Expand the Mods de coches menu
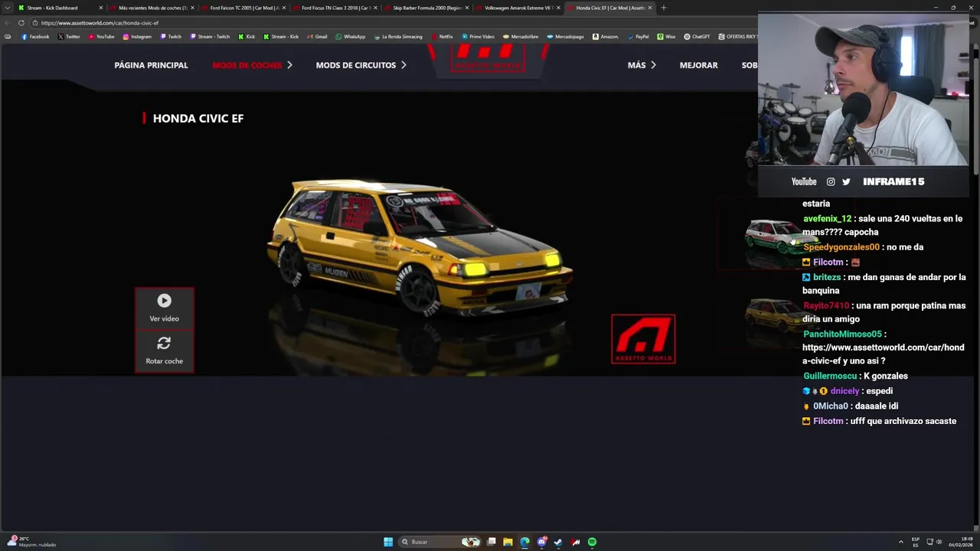The image size is (980, 551). pyautogui.click(x=252, y=65)
